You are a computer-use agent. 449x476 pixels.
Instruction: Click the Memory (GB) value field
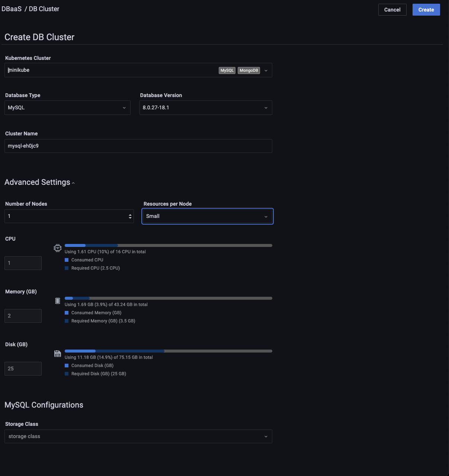23,316
